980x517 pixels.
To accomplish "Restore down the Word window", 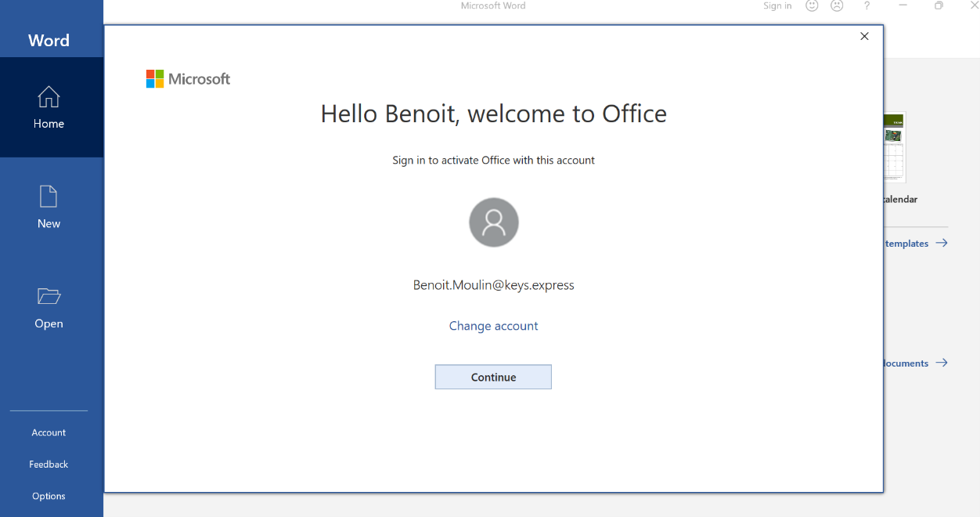I will click(939, 5).
